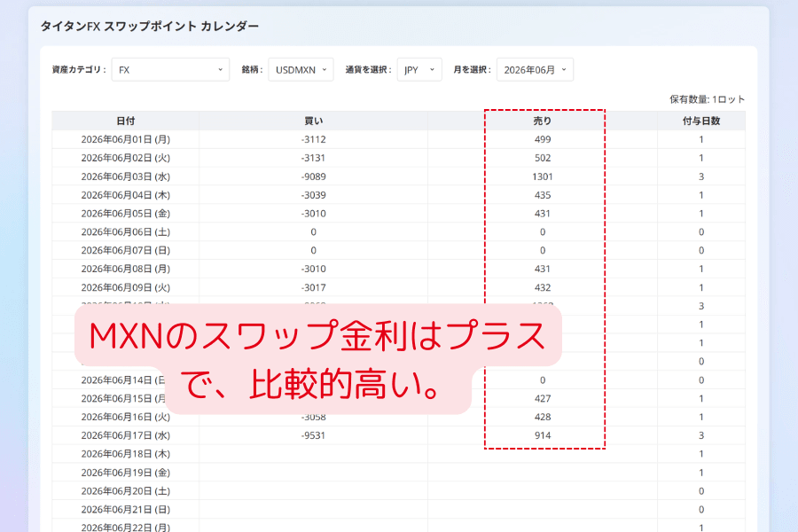The width and height of the screenshot is (798, 532).
Task: Select the 2026年06月08日 (月) date cell
Action: [125, 269]
